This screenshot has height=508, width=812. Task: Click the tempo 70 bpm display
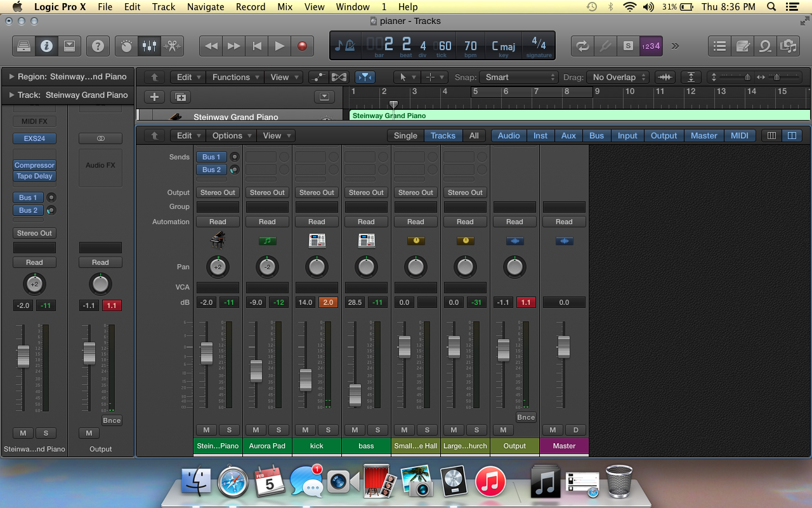coord(470,46)
